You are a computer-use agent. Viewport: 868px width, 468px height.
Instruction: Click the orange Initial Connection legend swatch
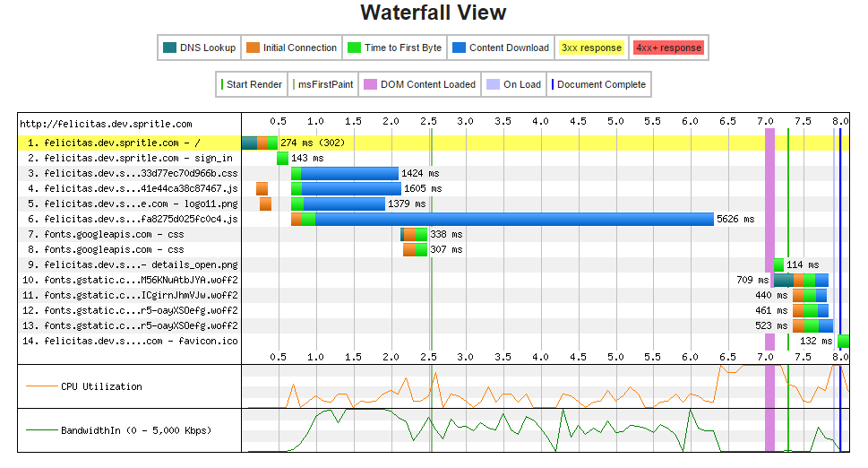(254, 48)
